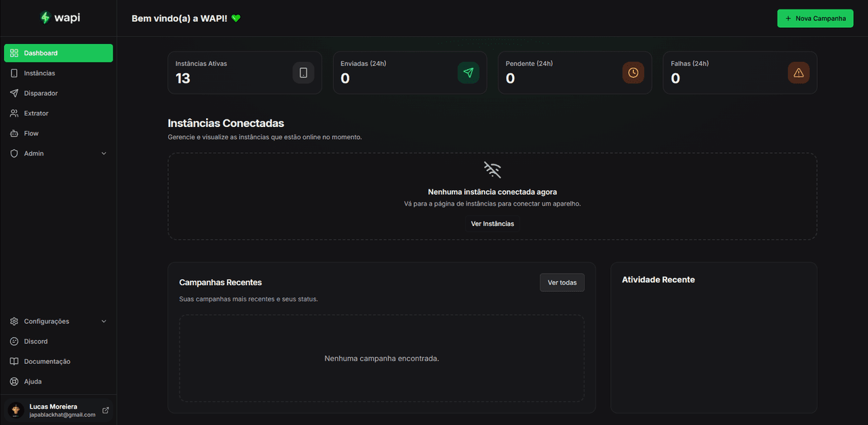Click the smartphone icon on Instâncias Ativas card

[303, 73]
